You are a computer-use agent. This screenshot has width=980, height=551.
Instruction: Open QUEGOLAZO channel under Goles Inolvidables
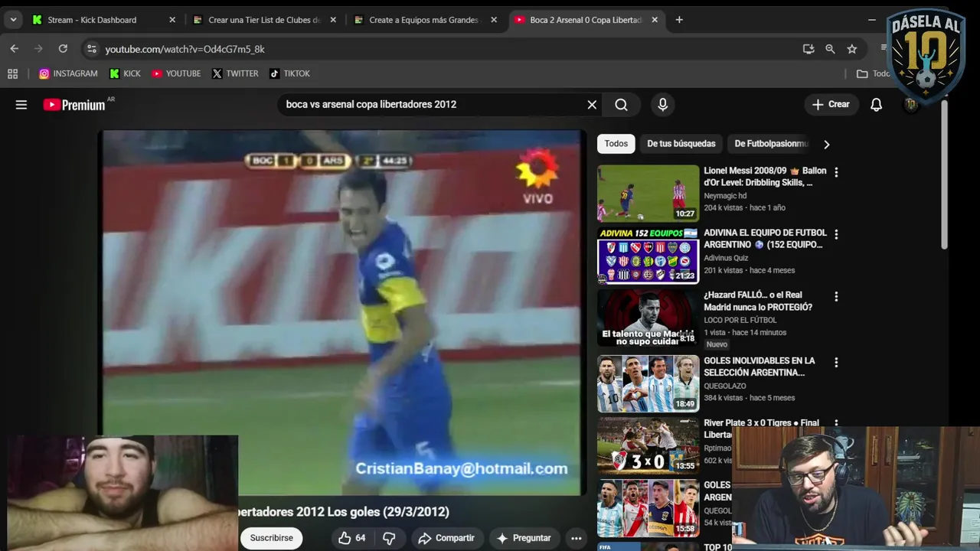coord(726,386)
